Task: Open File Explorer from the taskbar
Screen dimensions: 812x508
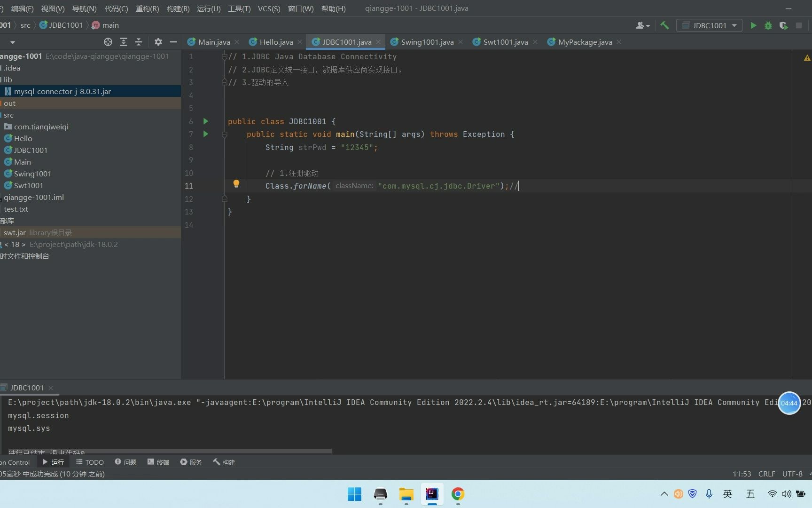Action: coord(406,494)
